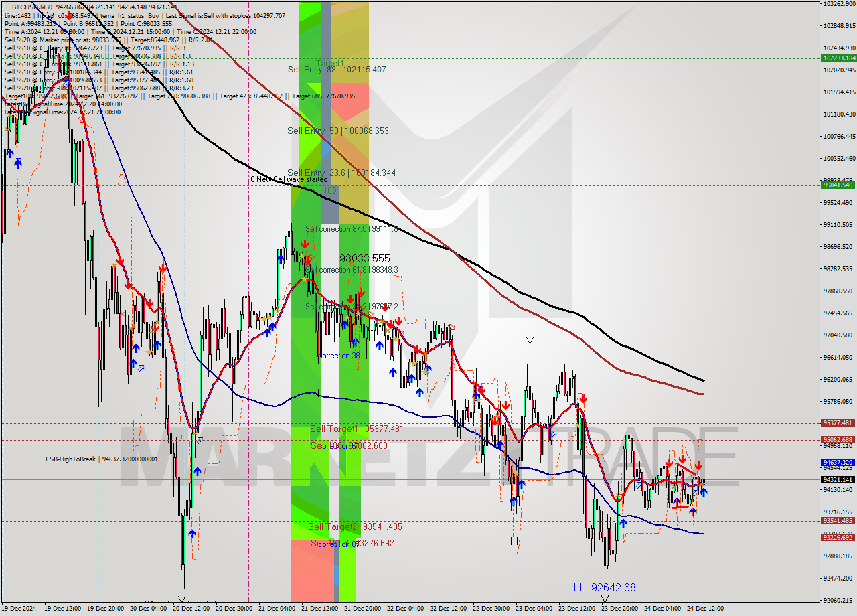Click the blue 94637.320 price tag
The width and height of the screenshot is (857, 616).
(x=838, y=463)
